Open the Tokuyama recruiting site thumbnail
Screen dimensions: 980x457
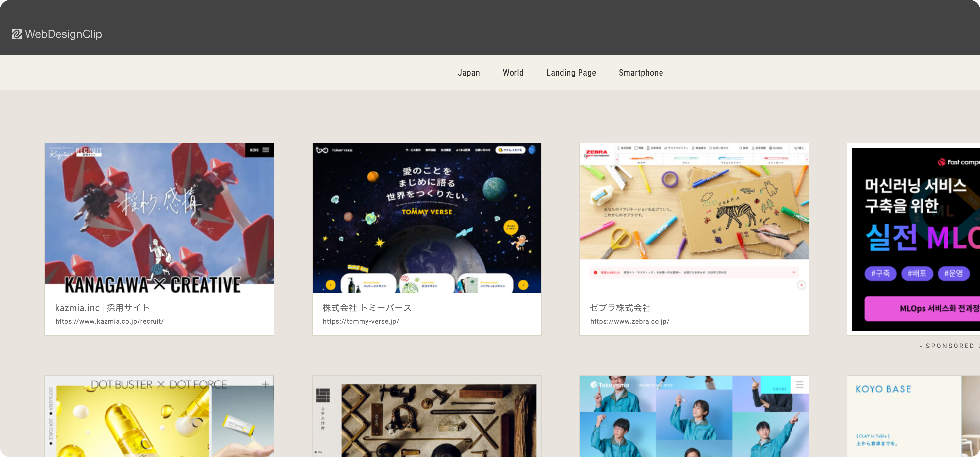[x=694, y=417]
